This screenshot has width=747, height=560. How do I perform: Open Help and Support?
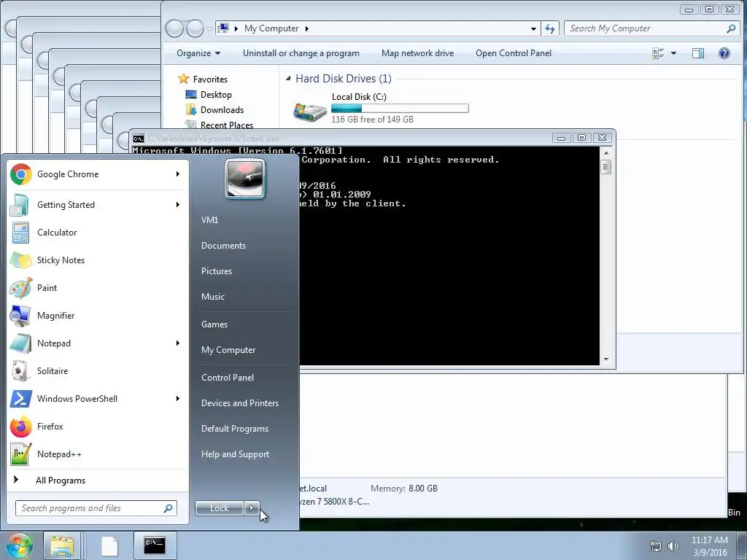(x=236, y=454)
